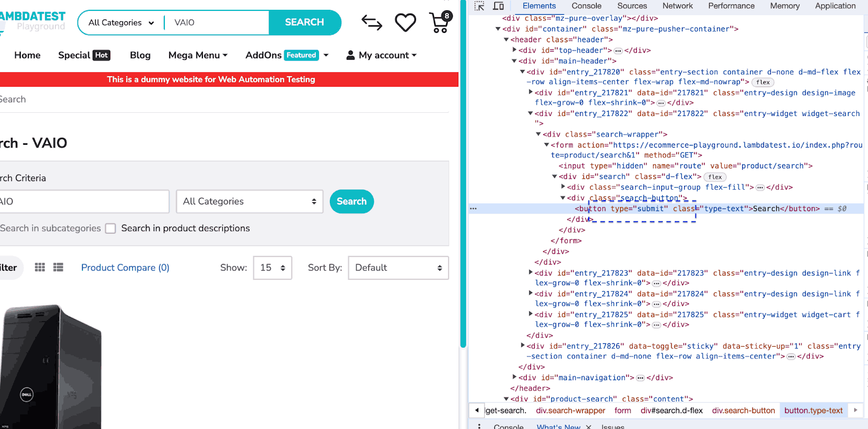Screen dimensions: 868x429
Task: Select div#search.d-flex breadcrumb
Action: coord(671,411)
